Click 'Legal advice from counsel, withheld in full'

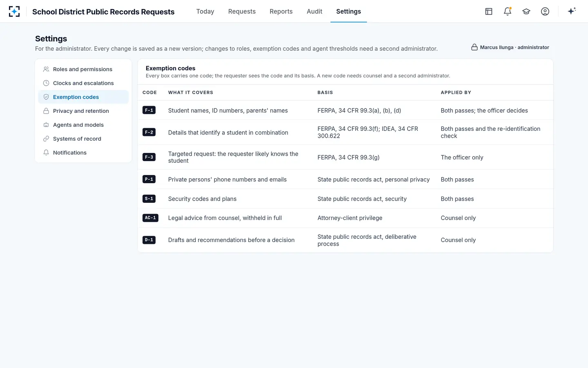coord(225,218)
